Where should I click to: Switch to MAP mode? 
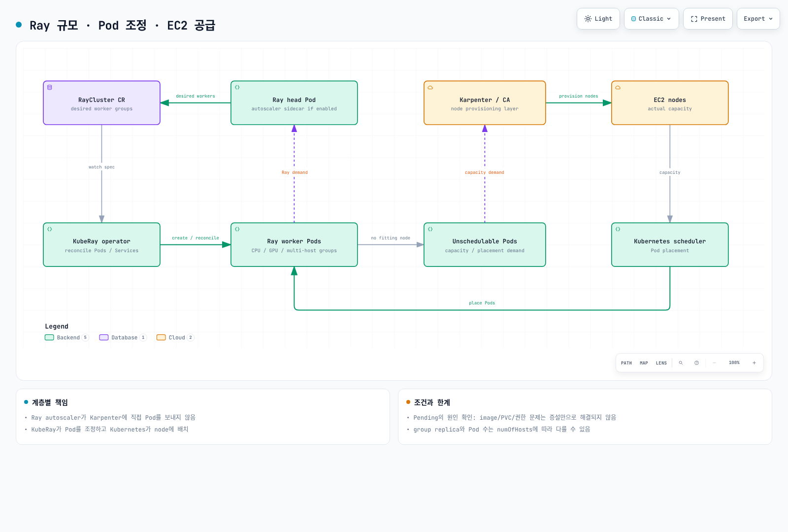(644, 363)
